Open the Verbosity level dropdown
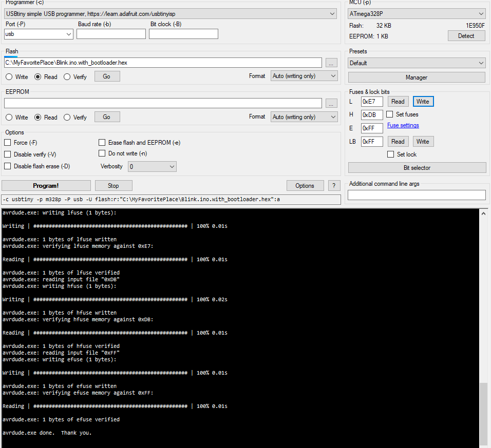491x448 pixels. click(152, 167)
